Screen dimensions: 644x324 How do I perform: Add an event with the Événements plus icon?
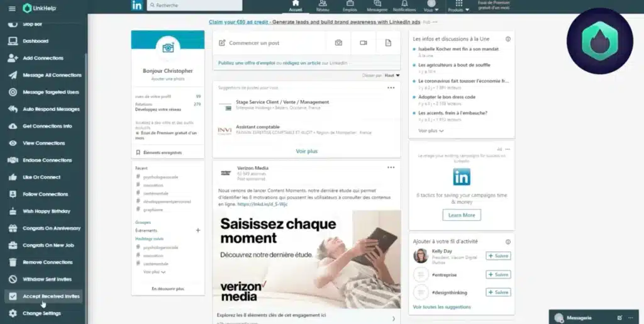(x=198, y=230)
